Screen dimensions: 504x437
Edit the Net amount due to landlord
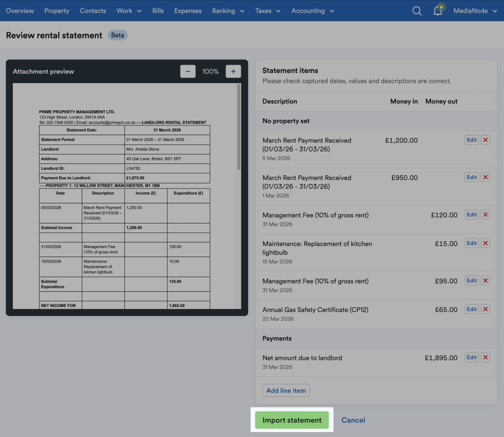tap(472, 357)
